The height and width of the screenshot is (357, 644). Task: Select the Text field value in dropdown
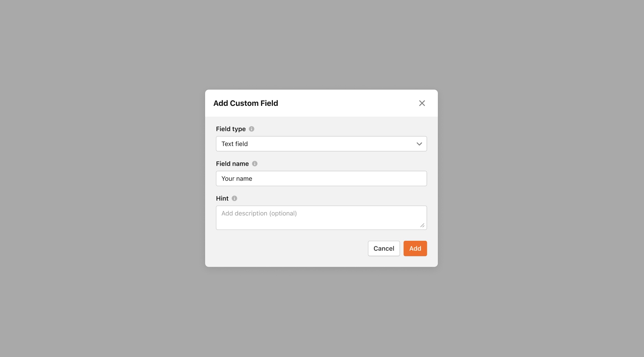234,144
